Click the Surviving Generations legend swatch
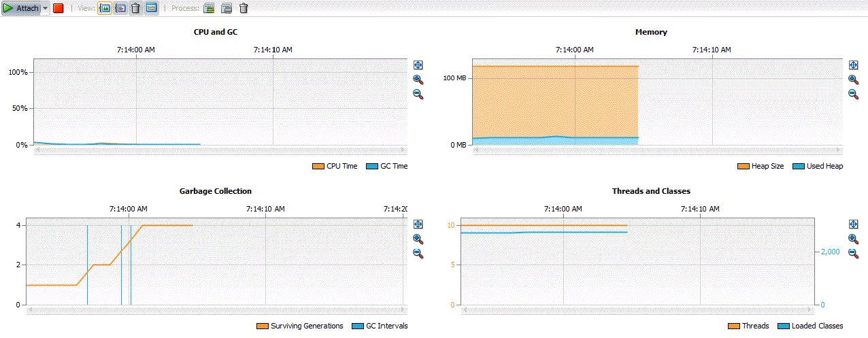This screenshot has width=868, height=338. click(x=262, y=326)
